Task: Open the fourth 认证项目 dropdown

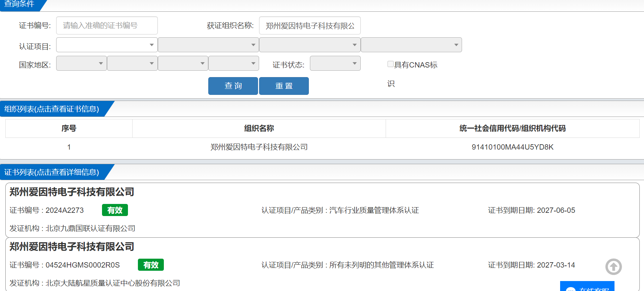Action: click(411, 45)
